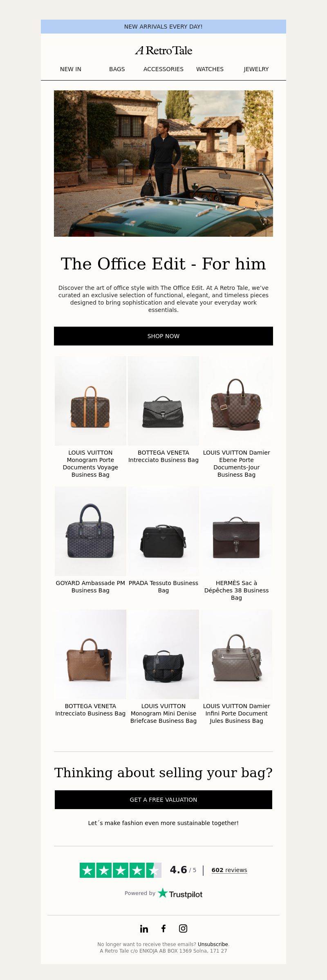
Task: Open the LinkedIn icon in footer
Action: tap(144, 929)
